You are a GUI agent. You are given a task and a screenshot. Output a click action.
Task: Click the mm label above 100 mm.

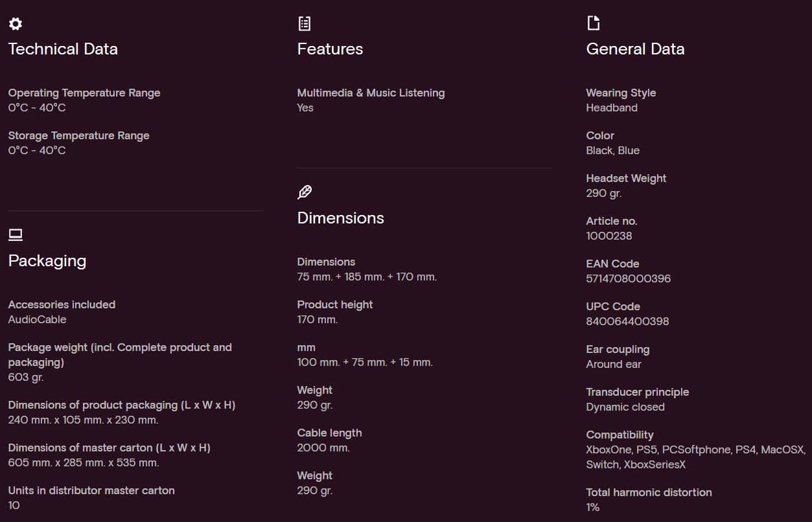(x=306, y=347)
